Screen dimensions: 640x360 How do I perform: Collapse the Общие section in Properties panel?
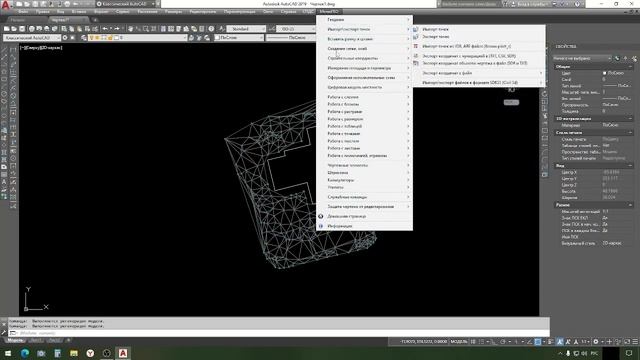pyautogui.click(x=630, y=67)
